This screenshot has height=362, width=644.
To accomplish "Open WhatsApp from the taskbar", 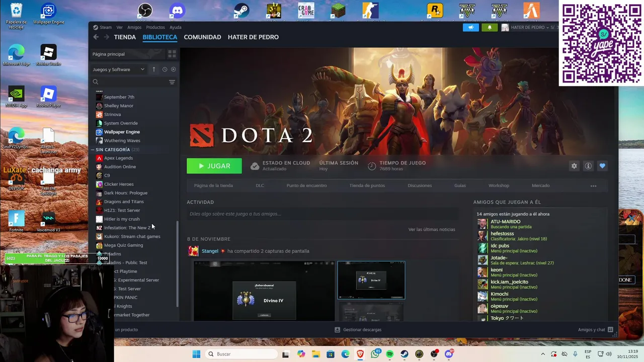I will [x=375, y=354].
